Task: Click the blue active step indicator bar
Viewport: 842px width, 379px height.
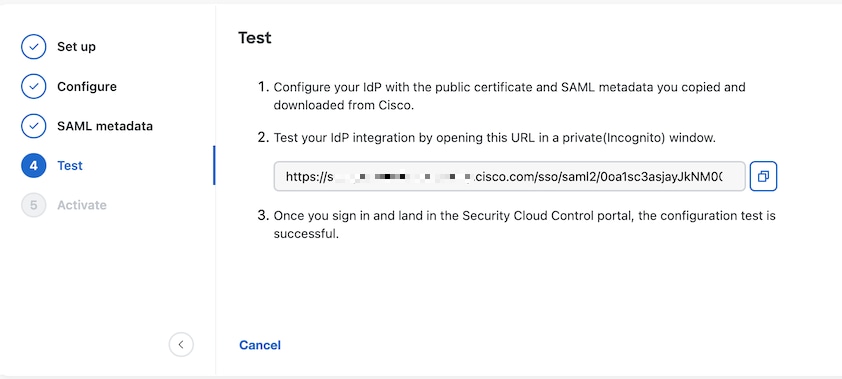Action: click(214, 165)
